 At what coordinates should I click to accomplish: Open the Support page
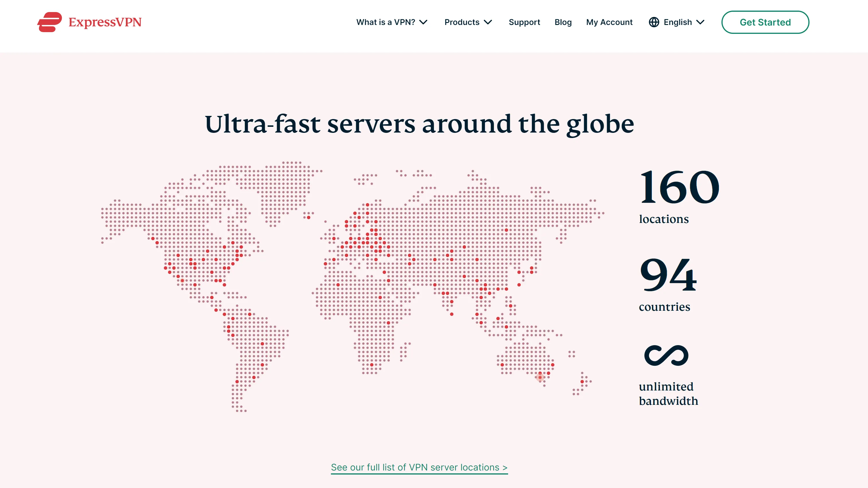(x=524, y=22)
